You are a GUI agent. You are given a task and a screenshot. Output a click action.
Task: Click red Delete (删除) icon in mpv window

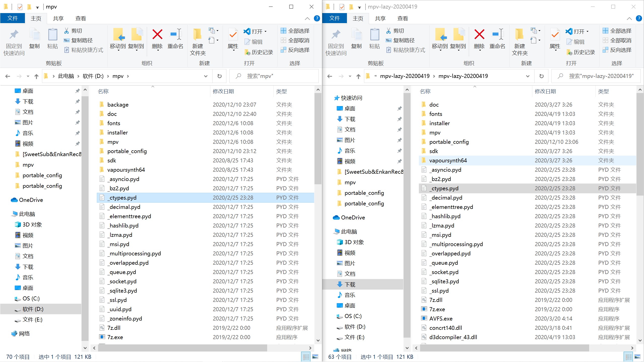pos(157,34)
